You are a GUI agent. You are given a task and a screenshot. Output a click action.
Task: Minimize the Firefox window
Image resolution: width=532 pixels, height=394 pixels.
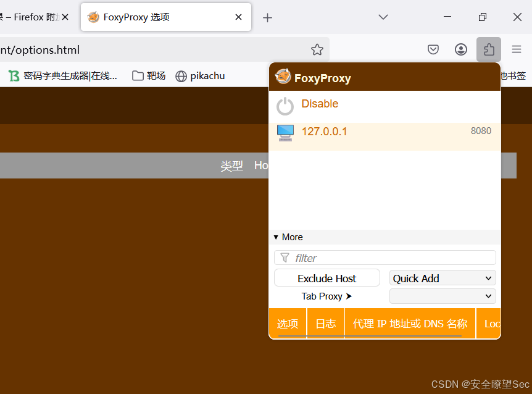447,17
